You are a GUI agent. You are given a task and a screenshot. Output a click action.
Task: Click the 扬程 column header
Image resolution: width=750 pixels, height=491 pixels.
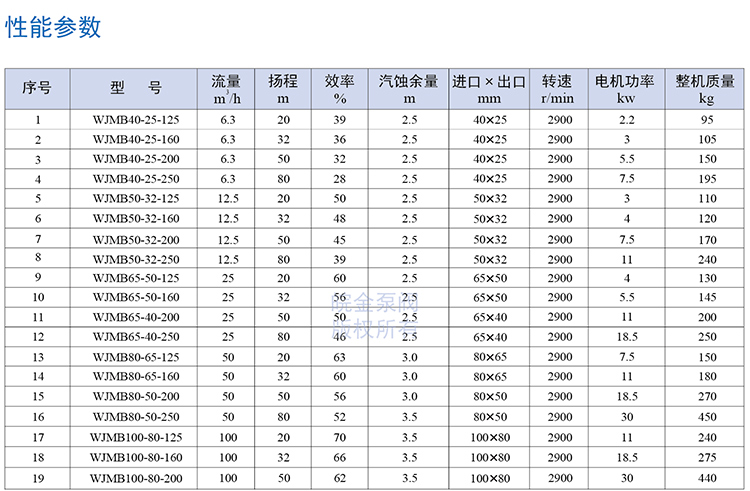(x=283, y=89)
